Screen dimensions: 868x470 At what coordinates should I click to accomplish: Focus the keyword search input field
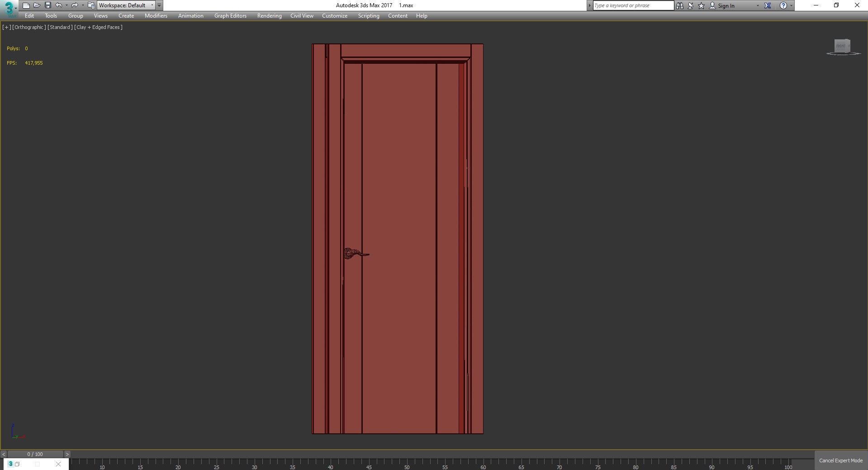pyautogui.click(x=633, y=5)
